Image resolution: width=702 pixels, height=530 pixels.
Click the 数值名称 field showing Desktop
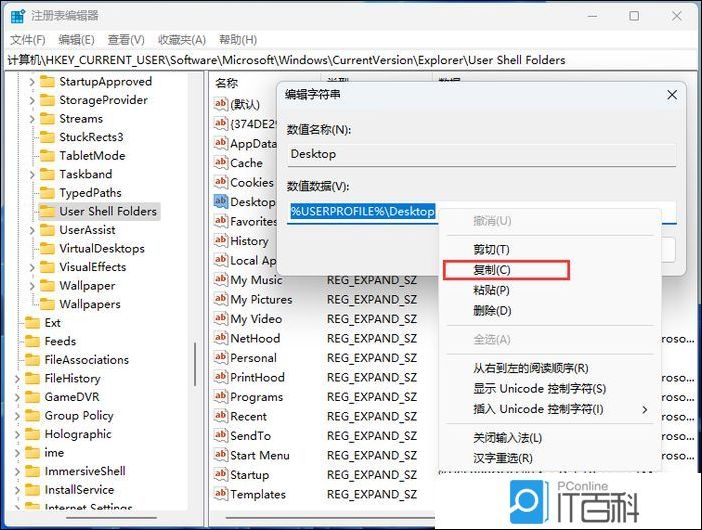[x=482, y=154]
